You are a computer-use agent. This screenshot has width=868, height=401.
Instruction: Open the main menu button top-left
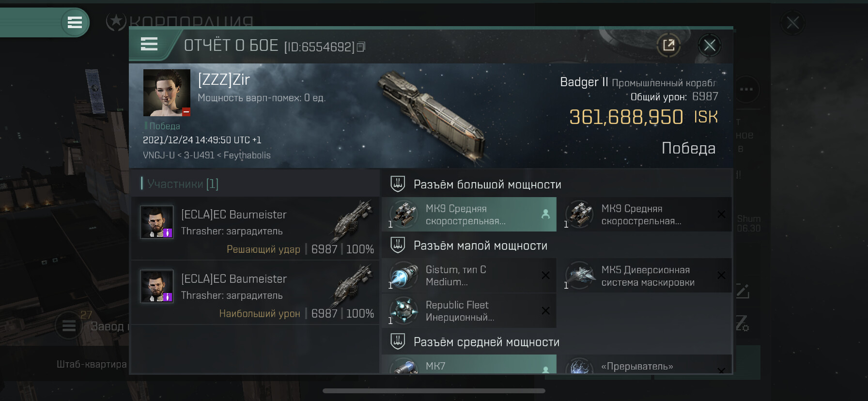pos(75,22)
